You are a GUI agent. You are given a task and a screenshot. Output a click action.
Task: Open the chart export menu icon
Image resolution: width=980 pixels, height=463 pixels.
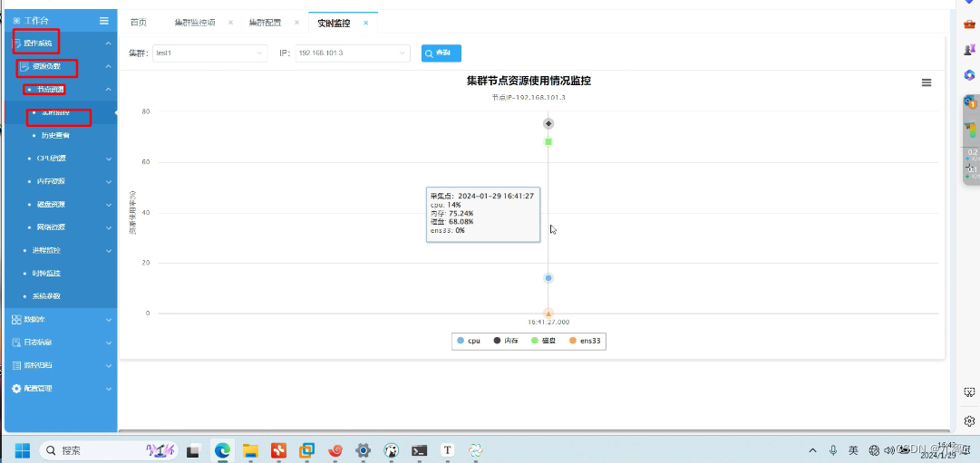click(x=927, y=82)
